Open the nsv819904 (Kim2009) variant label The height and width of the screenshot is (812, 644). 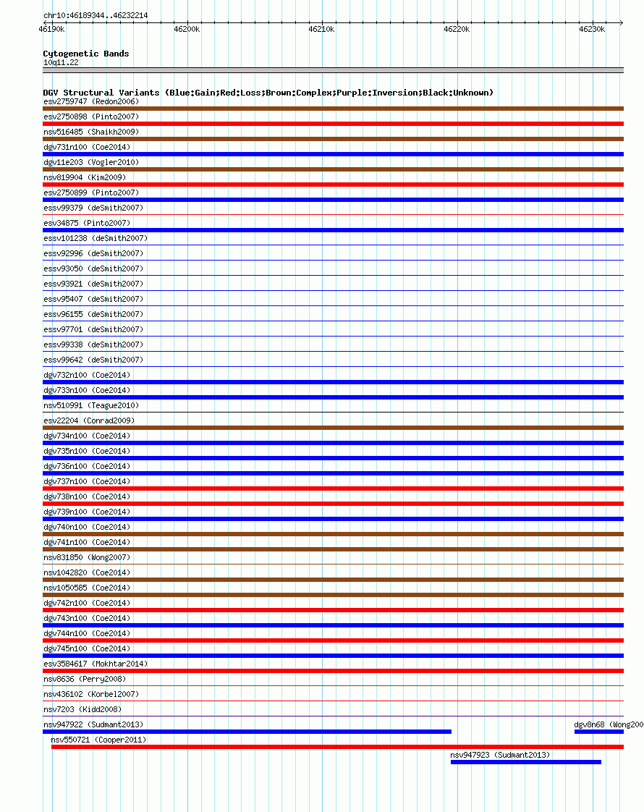85,177
